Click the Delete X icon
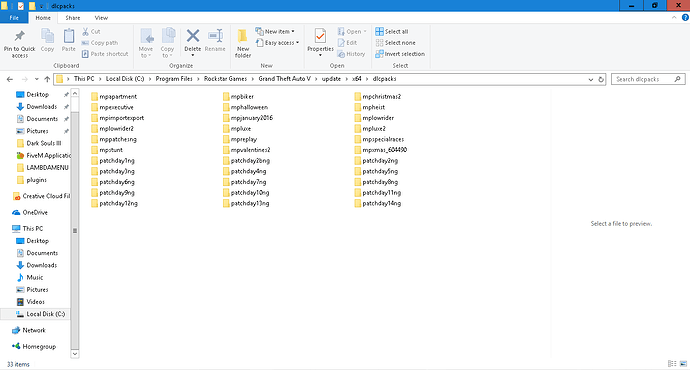The width and height of the screenshot is (690, 370). click(x=193, y=35)
